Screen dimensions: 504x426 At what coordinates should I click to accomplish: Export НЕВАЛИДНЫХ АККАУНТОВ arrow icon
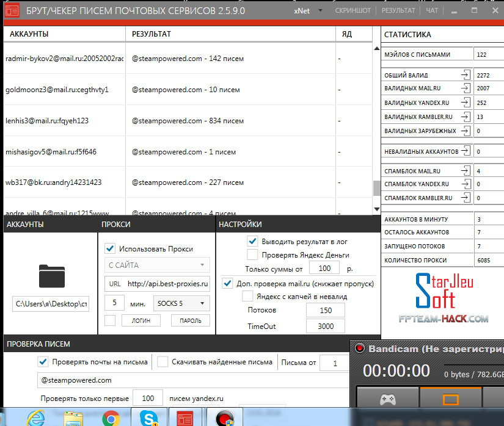[x=466, y=151]
